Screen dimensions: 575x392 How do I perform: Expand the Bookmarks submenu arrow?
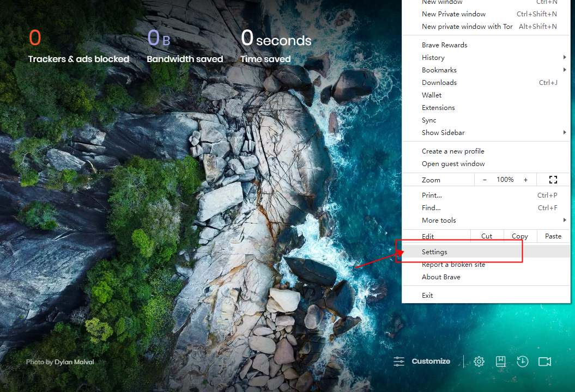(564, 70)
